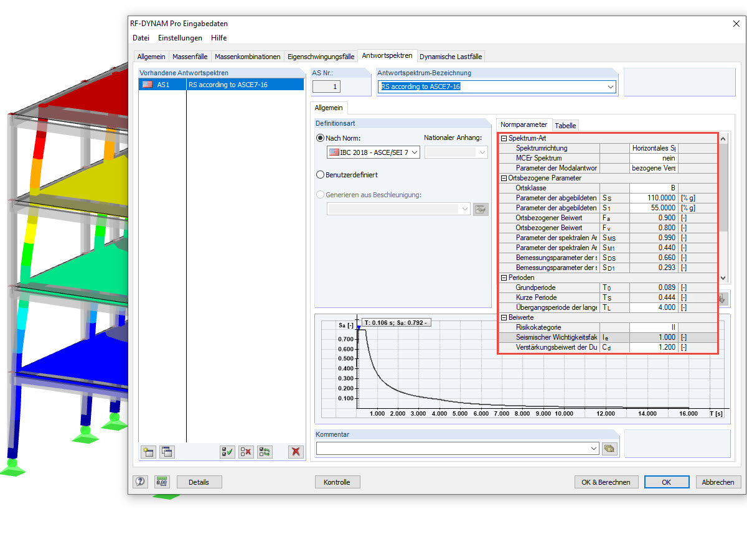Create a new response spectrum

click(148, 452)
